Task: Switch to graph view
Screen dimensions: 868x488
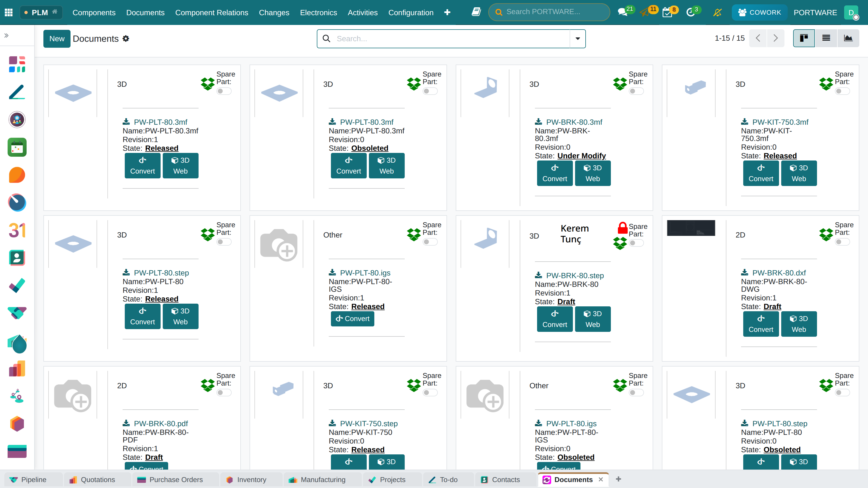Action: [x=848, y=38]
